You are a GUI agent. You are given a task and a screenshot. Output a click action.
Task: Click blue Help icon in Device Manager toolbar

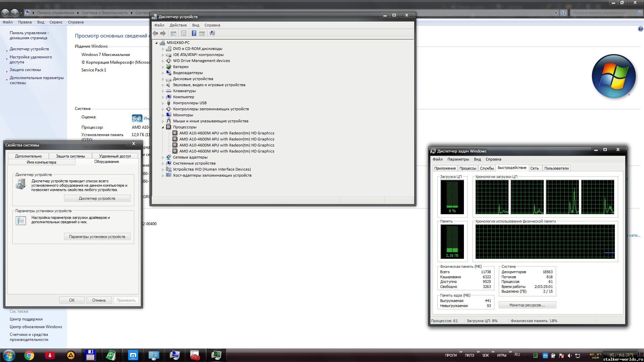point(194,33)
